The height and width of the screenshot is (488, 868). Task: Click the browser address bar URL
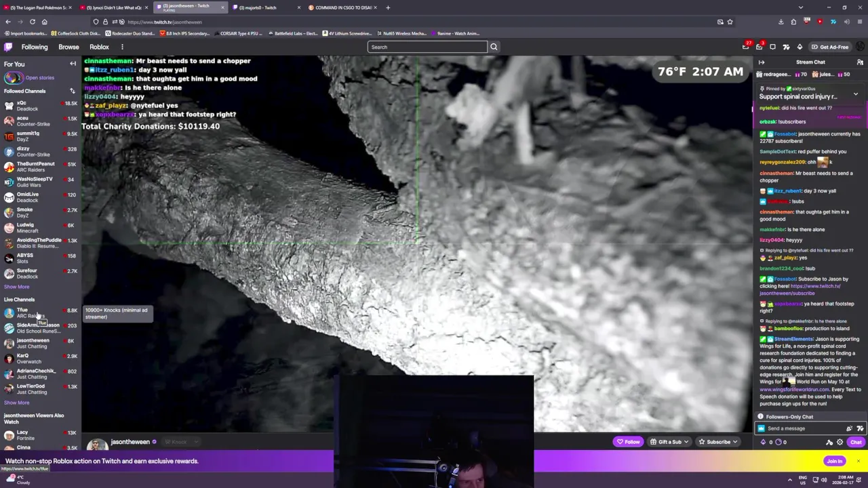click(165, 22)
